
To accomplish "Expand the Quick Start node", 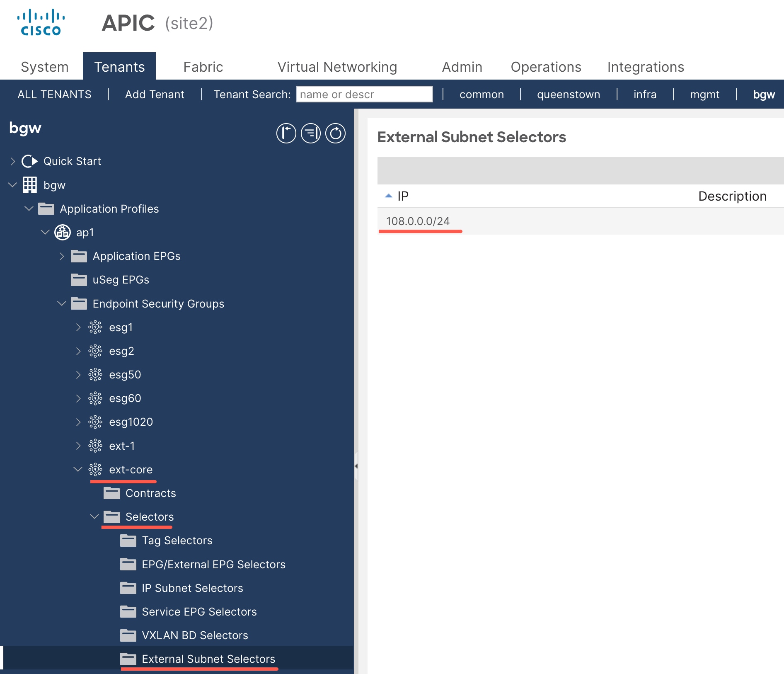I will pos(12,161).
